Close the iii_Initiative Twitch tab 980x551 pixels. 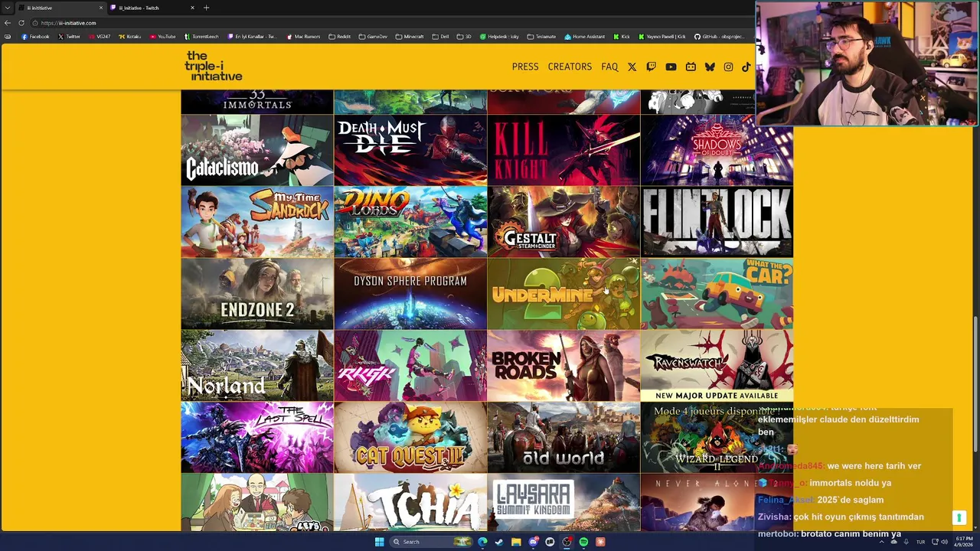(x=192, y=8)
